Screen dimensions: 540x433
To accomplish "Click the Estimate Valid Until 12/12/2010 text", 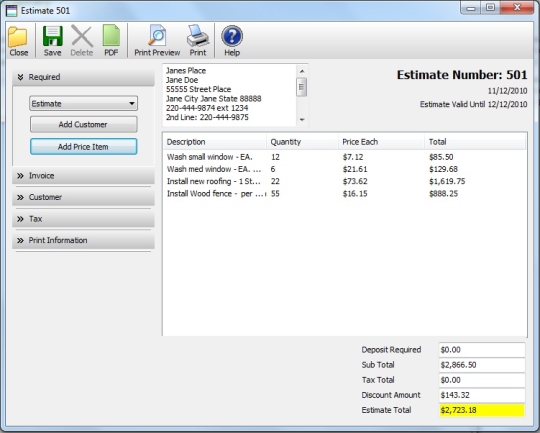I will point(474,104).
